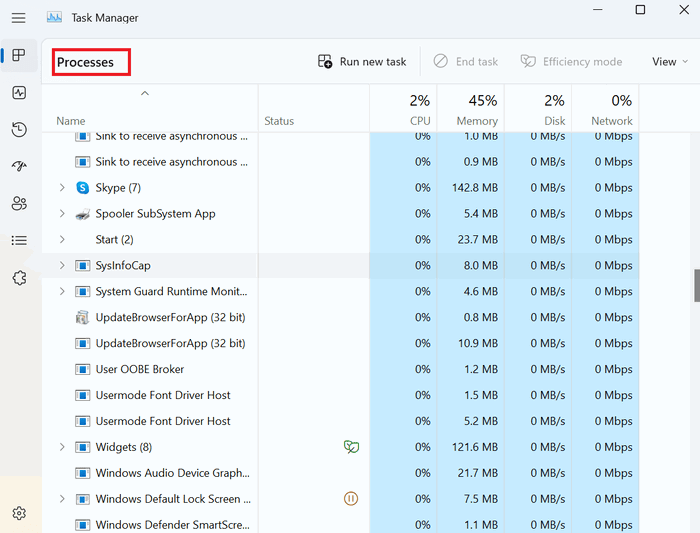This screenshot has width=700, height=533.
Task: Click the Efficiency mode leaf icon
Action: pos(528,61)
